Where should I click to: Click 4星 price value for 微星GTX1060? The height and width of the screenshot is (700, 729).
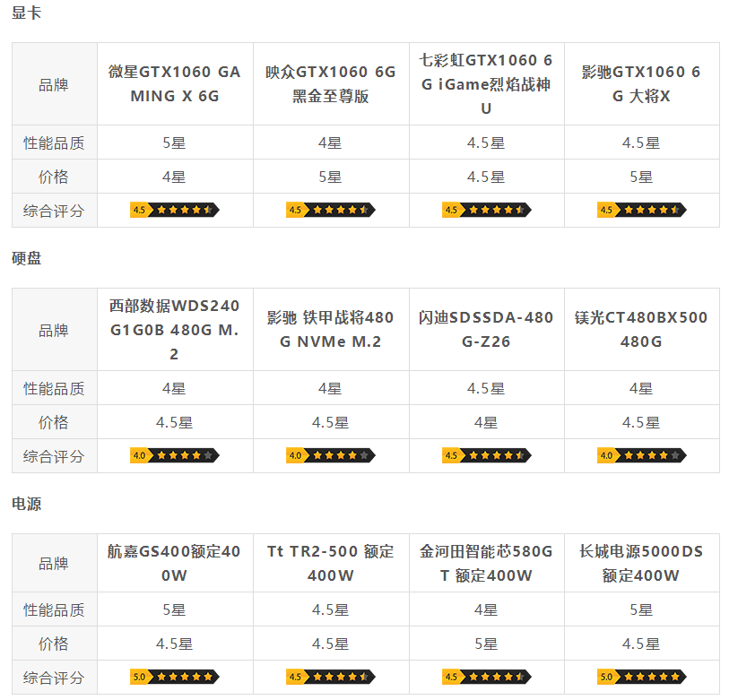click(174, 177)
